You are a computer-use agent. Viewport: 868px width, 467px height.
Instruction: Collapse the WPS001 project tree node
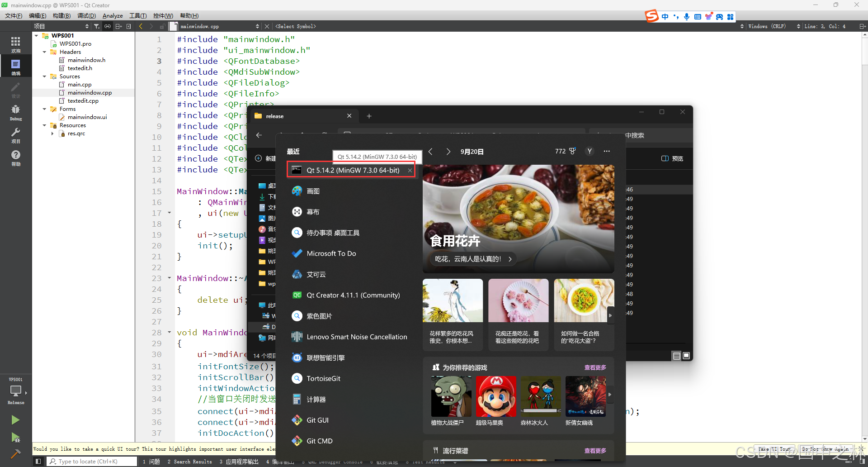pos(37,35)
